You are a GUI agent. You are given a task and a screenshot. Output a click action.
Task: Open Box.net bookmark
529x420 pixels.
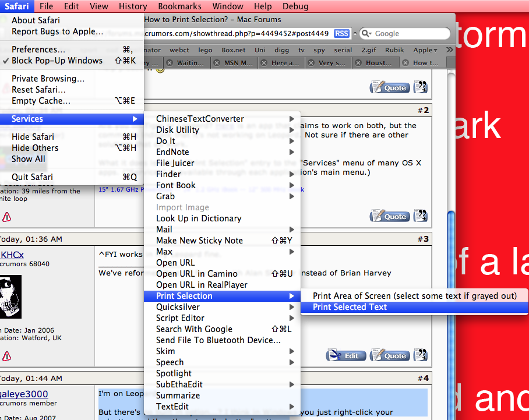pyautogui.click(x=234, y=50)
